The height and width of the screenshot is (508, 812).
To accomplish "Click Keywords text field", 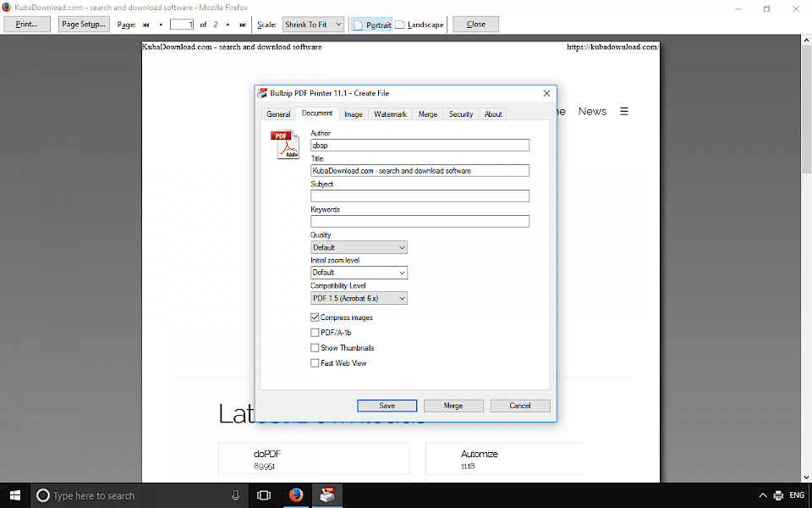I will tap(420, 221).
